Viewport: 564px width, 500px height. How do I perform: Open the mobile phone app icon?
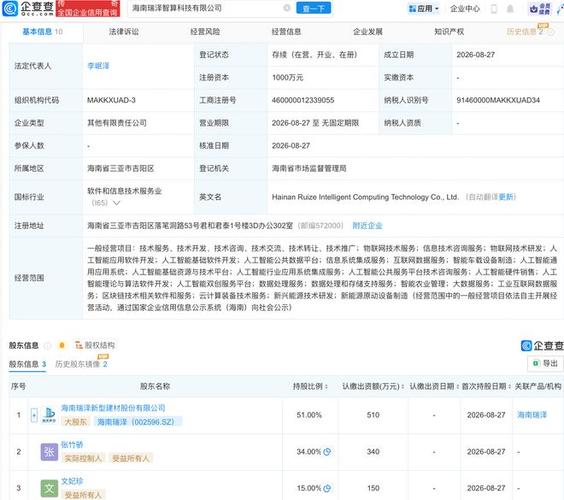click(x=494, y=9)
